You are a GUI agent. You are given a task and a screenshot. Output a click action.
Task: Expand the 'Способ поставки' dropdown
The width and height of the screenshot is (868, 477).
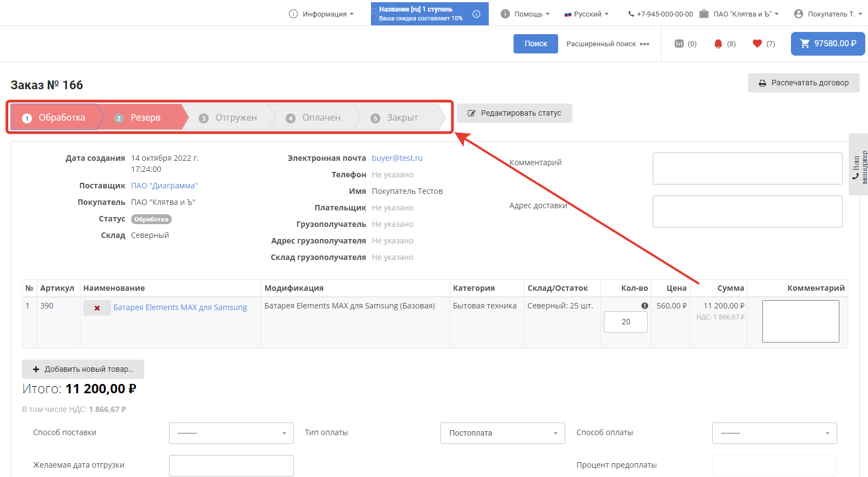click(231, 433)
